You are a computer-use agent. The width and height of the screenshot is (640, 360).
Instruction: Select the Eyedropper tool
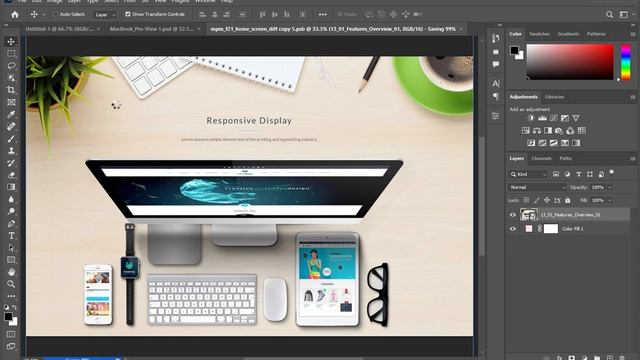tap(11, 114)
